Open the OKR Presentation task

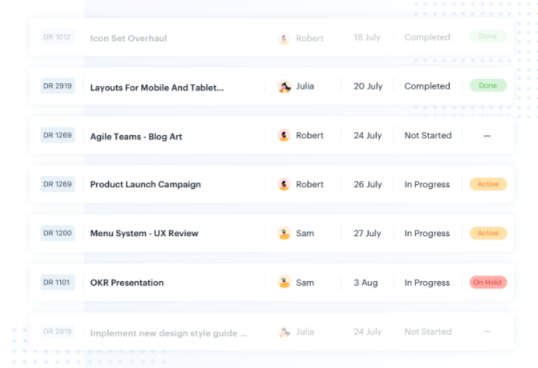coord(127,283)
